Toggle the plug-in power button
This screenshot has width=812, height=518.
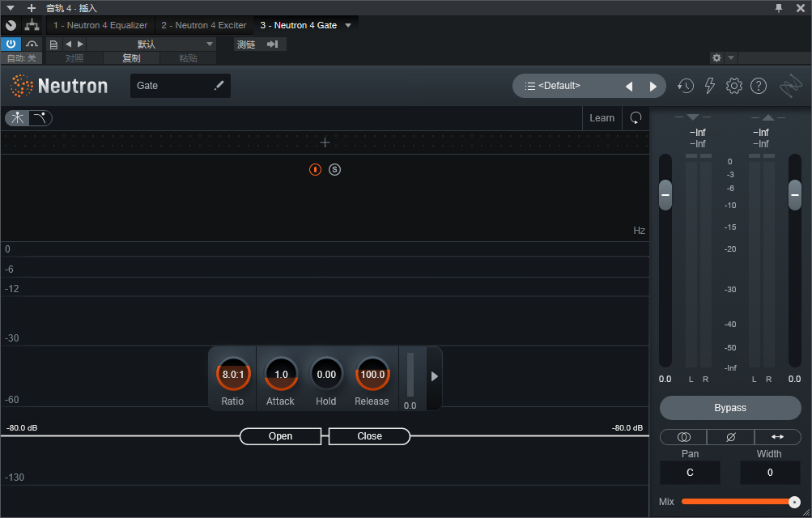(11, 44)
